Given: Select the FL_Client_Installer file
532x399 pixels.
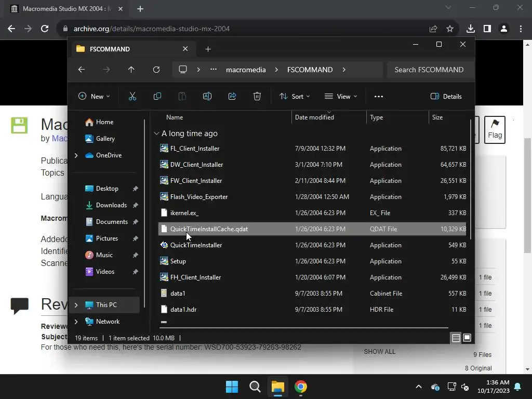Looking at the screenshot, I should pos(312,148).
